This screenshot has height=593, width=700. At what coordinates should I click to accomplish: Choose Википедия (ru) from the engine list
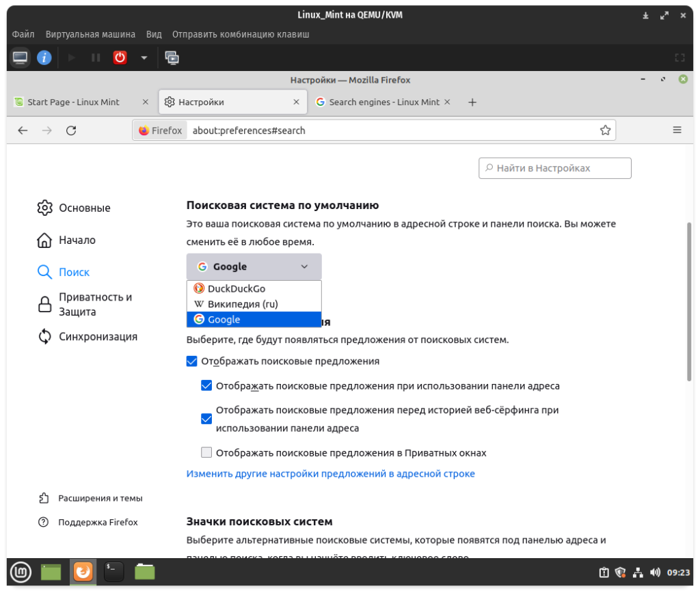click(254, 304)
